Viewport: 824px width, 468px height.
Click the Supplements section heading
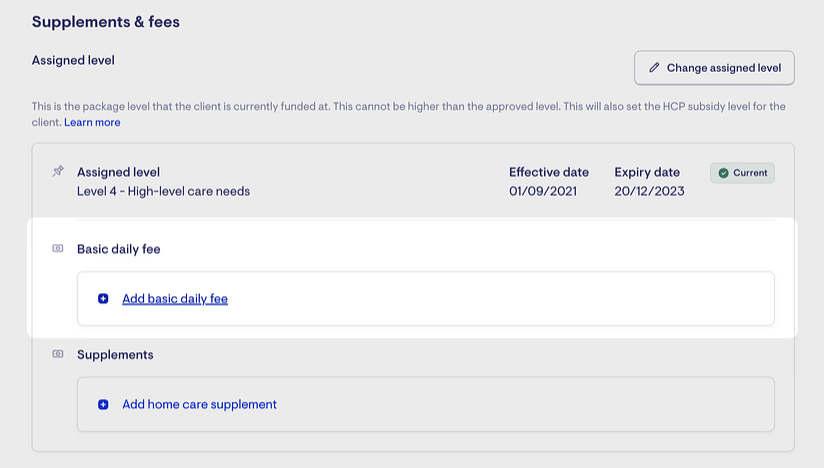[x=115, y=355]
